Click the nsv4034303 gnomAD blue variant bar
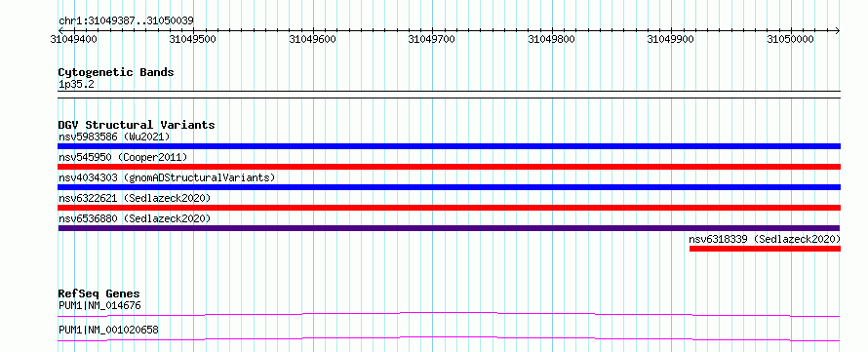This screenshot has height=352, width=868. (449, 187)
